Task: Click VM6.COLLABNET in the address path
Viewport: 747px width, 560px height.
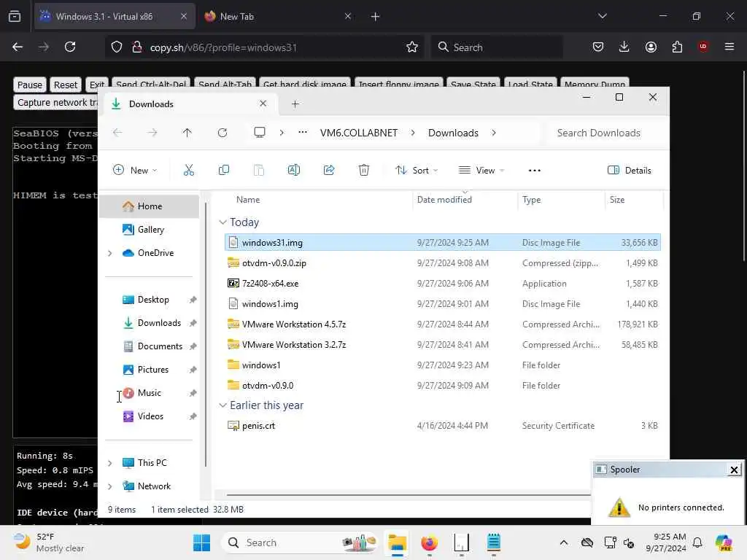Action: coord(359,133)
